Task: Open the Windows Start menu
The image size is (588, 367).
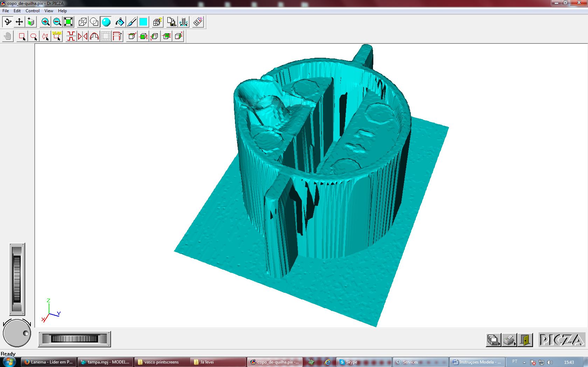Action: tap(9, 362)
